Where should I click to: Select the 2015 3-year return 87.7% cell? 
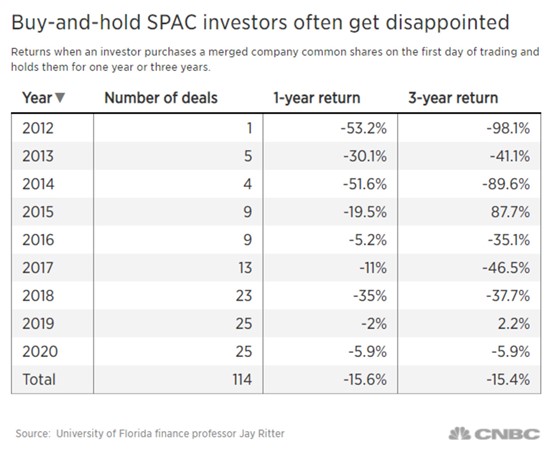(x=469, y=212)
